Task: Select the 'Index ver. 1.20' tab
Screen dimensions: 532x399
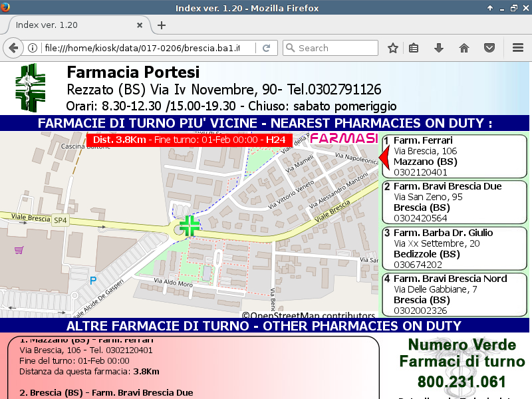Action: [66, 25]
